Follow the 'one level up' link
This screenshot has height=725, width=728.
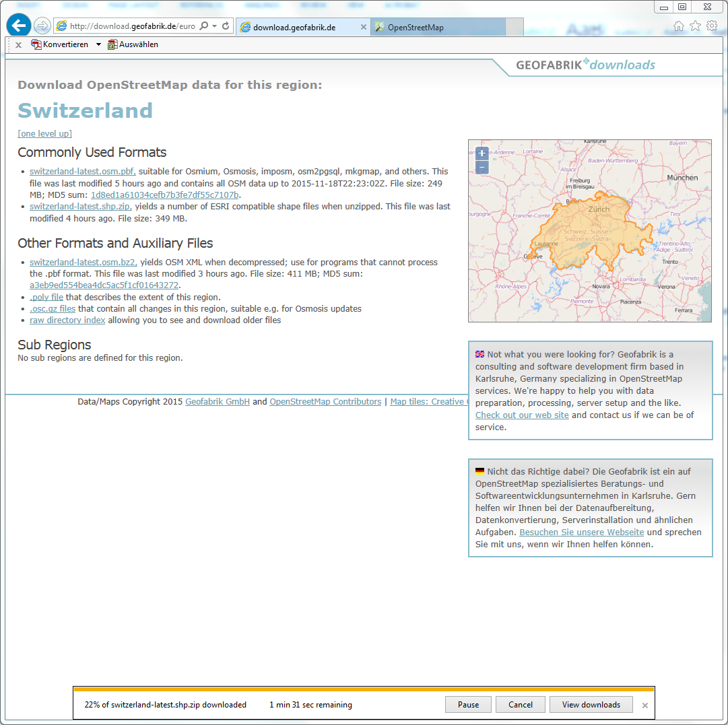[44, 133]
